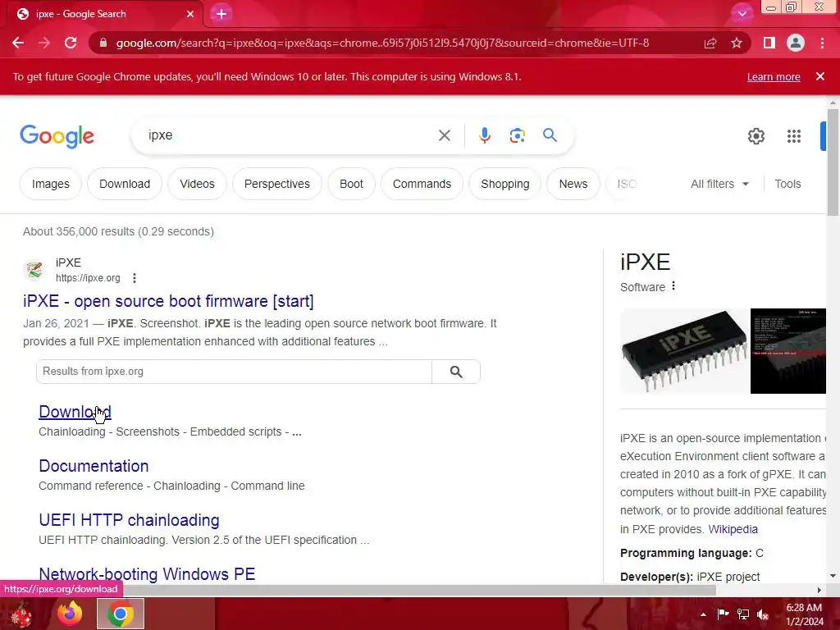Open Network-booting Windows PE sitelink
The width and height of the screenshot is (840, 630).
(147, 573)
